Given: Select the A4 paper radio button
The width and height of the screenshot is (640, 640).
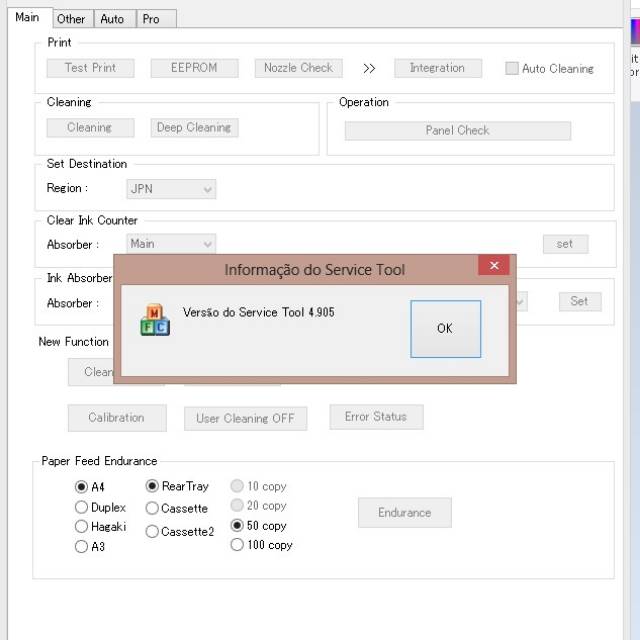Looking at the screenshot, I should [x=82, y=487].
